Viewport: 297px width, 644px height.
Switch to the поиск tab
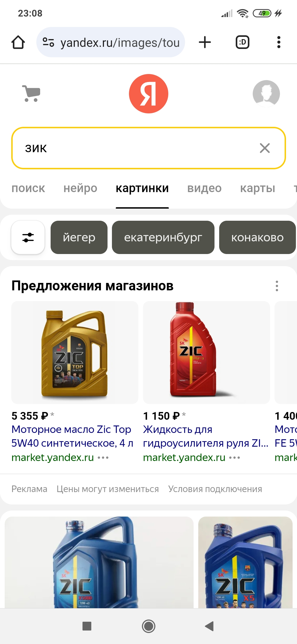click(28, 188)
